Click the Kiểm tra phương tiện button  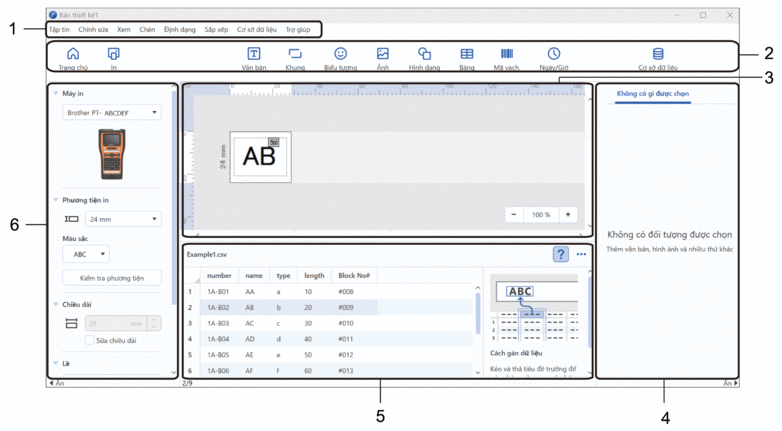[111, 278]
